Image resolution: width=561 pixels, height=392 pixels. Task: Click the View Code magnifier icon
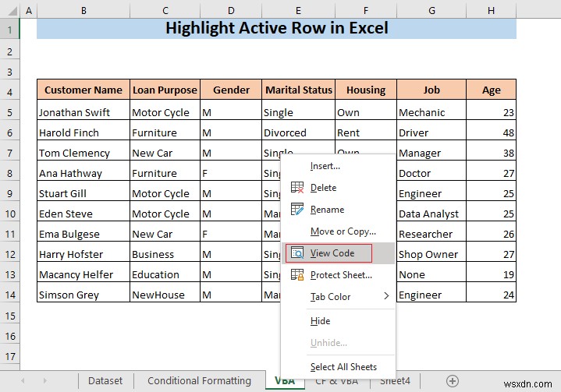point(297,253)
